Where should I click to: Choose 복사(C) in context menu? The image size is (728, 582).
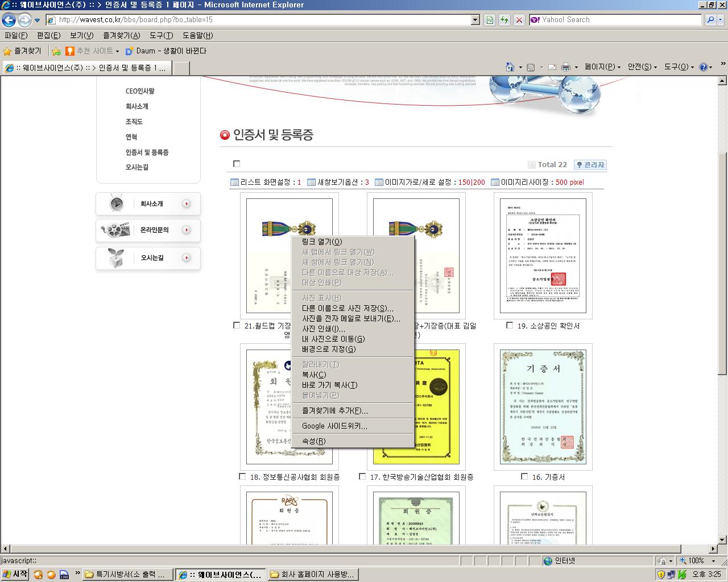[353, 375]
